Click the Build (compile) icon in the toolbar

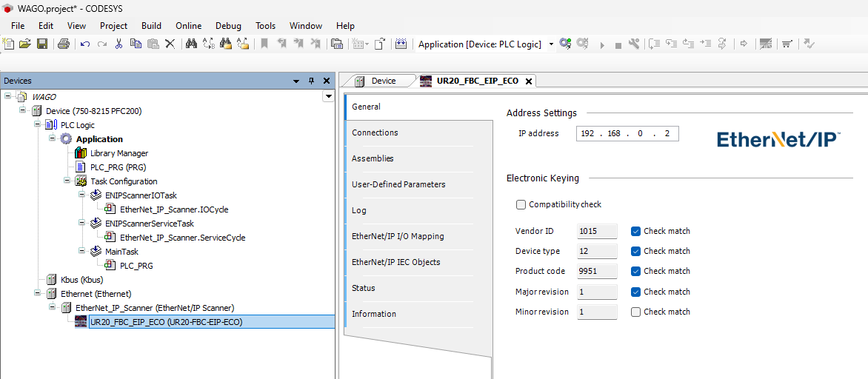tap(402, 44)
